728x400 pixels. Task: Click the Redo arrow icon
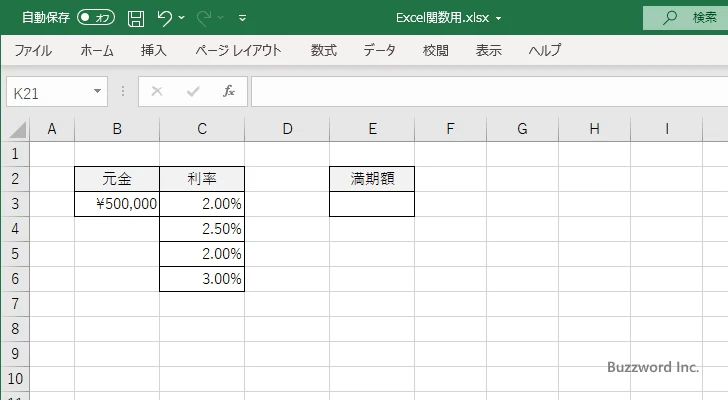(x=204, y=18)
